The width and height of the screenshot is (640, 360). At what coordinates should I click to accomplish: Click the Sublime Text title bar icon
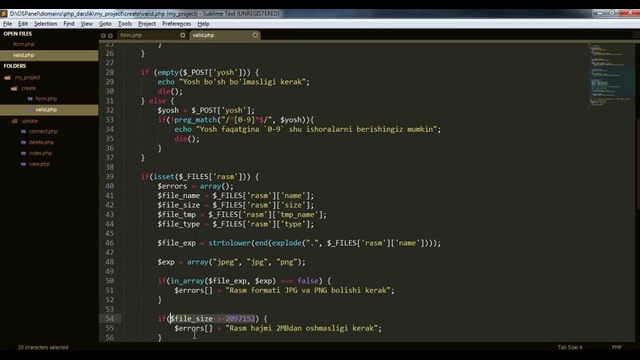pyautogui.click(x=4, y=13)
